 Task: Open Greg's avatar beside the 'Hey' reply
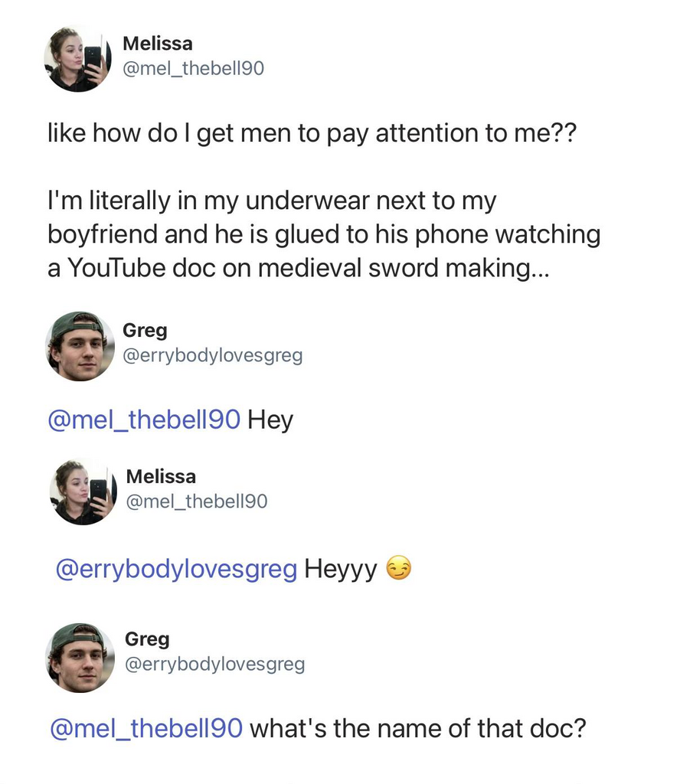[x=80, y=346]
